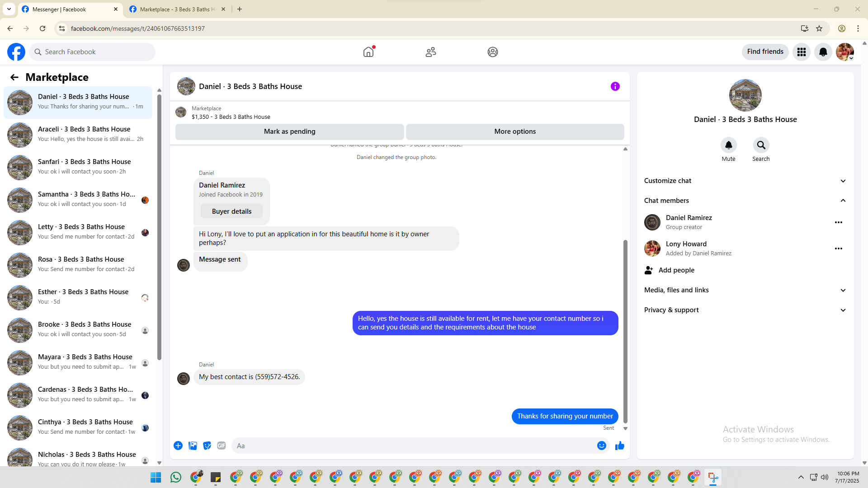Go back using the Marketplace back arrow
Screen dimensions: 868x488
pyautogui.click(x=14, y=77)
